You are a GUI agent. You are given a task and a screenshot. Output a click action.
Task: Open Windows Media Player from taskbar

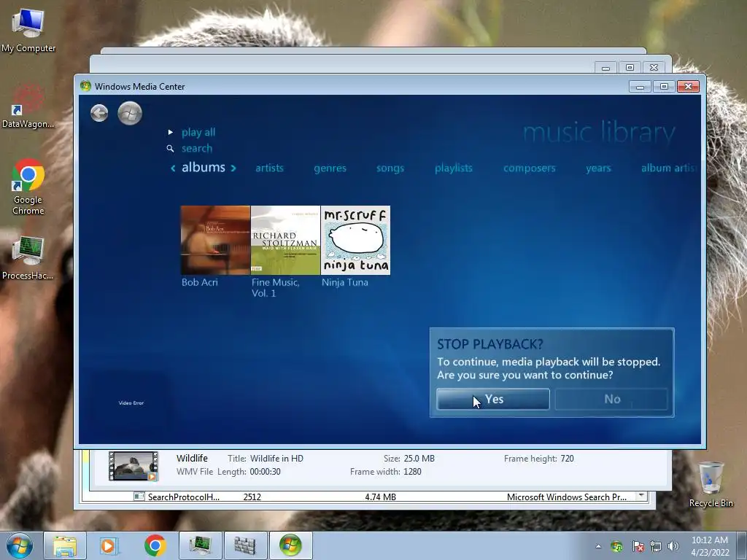click(x=109, y=545)
